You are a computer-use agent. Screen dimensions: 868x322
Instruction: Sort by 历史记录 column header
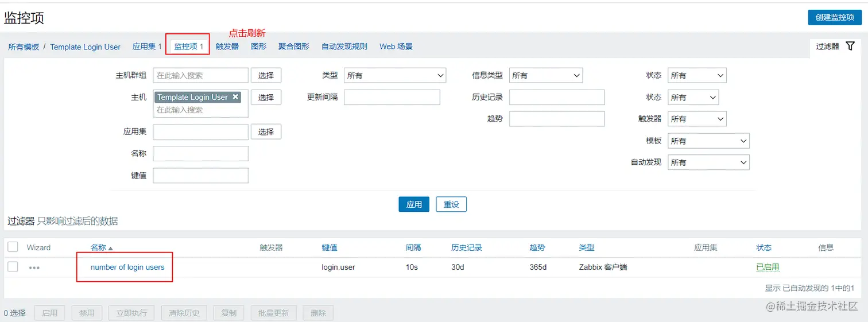pos(467,247)
